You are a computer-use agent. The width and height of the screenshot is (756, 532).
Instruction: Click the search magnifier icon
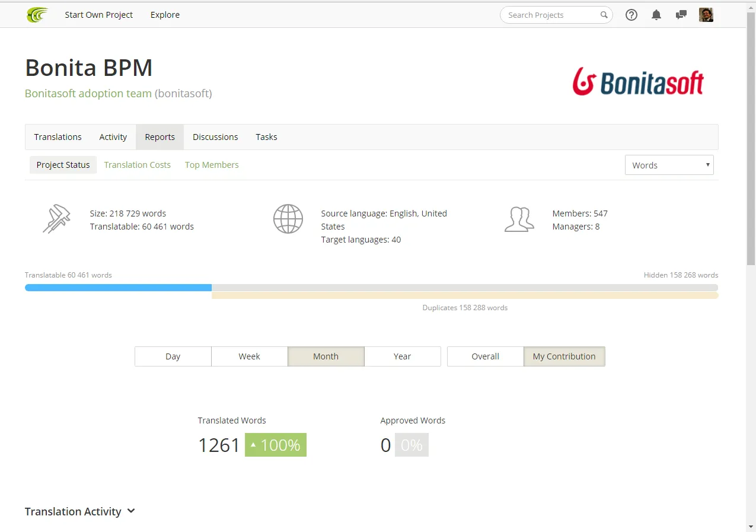604,15
